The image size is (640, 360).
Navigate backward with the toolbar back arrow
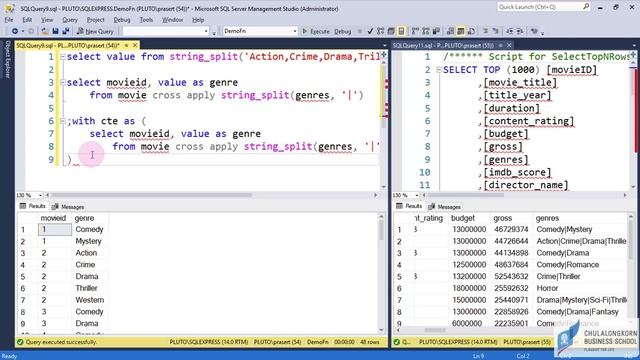(15, 31)
